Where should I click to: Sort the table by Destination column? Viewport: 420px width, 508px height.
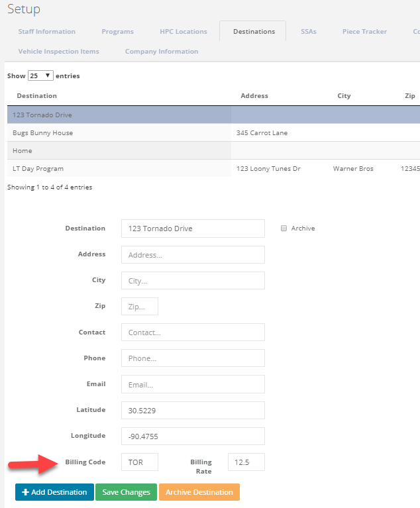pyautogui.click(x=37, y=96)
